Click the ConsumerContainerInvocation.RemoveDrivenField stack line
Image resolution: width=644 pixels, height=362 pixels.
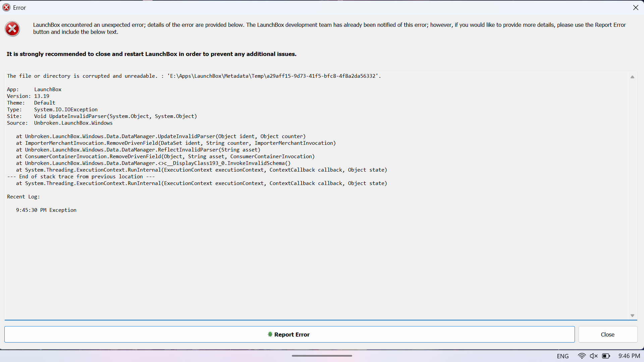tap(165, 157)
